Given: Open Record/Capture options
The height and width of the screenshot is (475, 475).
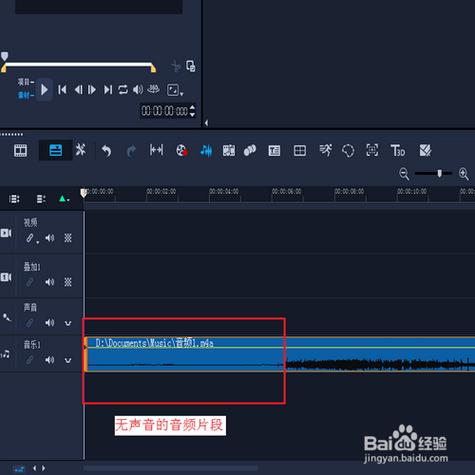Looking at the screenshot, I should pyautogui.click(x=182, y=151).
